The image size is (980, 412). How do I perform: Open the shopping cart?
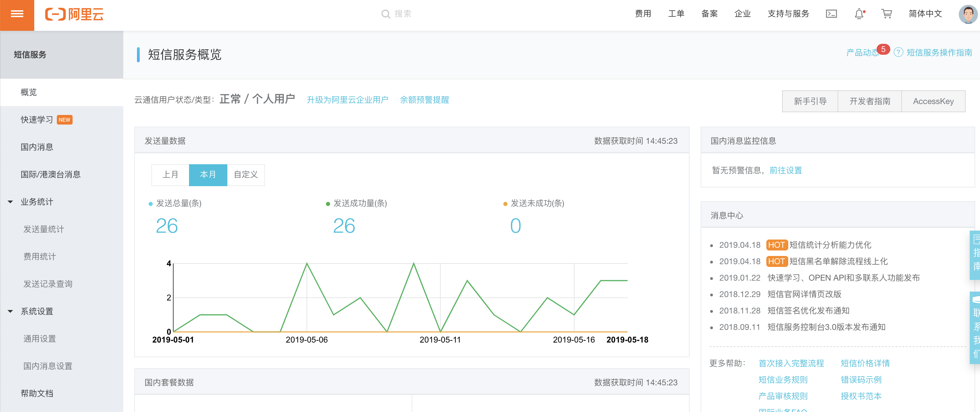pos(887,14)
